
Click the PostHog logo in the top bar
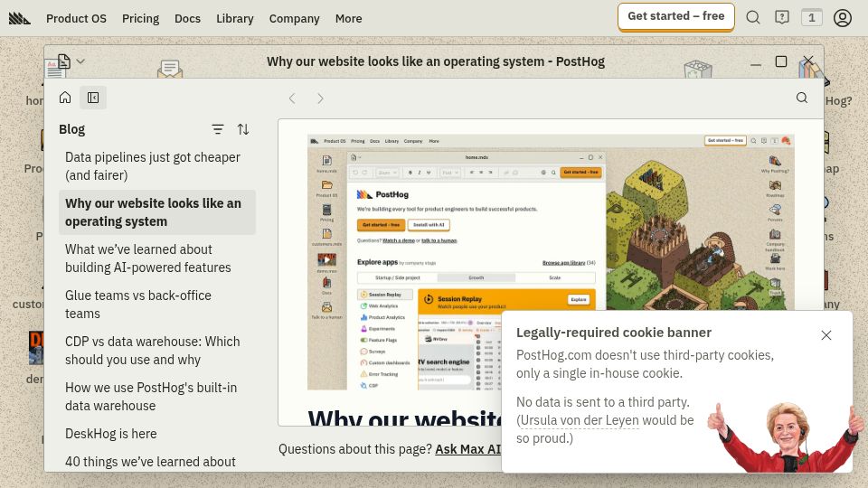click(19, 18)
